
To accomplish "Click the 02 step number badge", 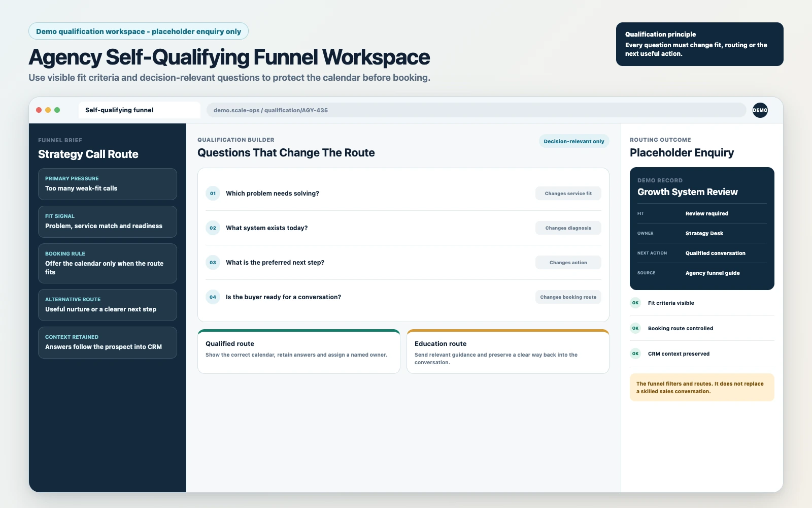I will [x=213, y=228].
